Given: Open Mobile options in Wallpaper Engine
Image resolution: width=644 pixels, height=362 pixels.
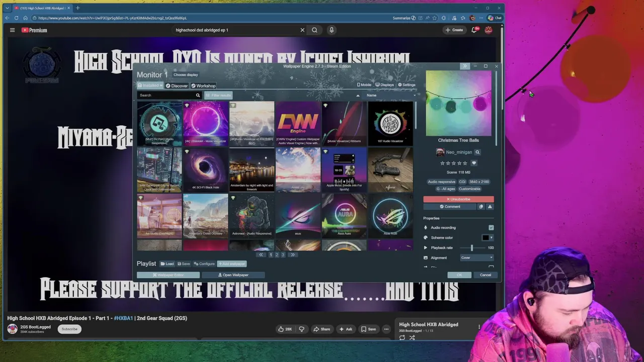Looking at the screenshot, I should pos(364,85).
